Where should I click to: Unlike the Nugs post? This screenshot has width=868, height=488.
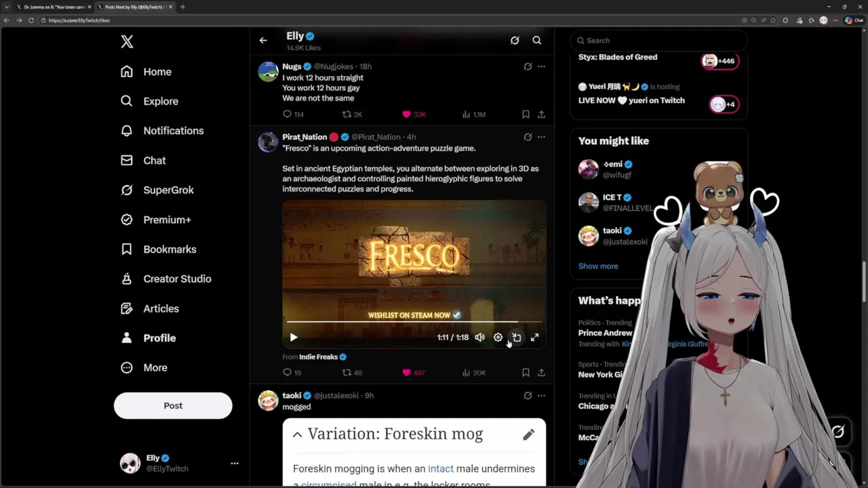point(414,115)
